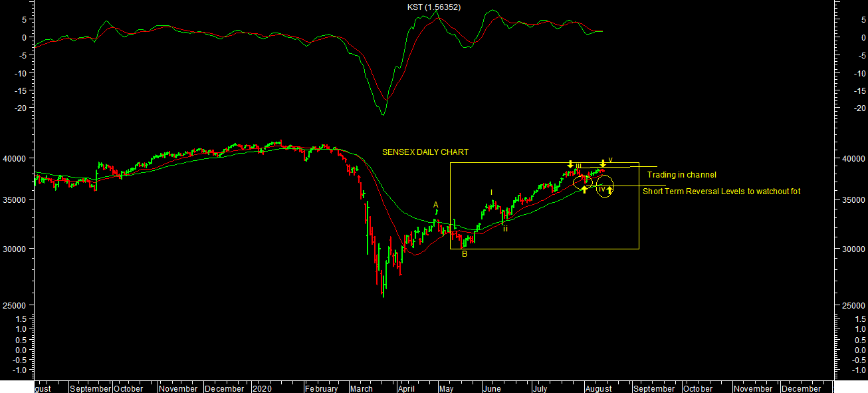Select the wave i label
The width and height of the screenshot is (868, 393).
click(492, 192)
